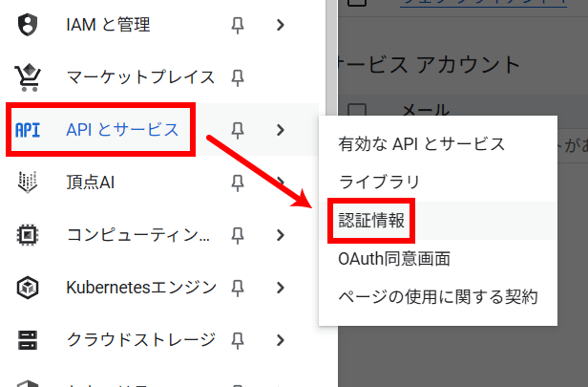Pin IAM と管理 to the top
This screenshot has height=387, width=588.
click(238, 26)
